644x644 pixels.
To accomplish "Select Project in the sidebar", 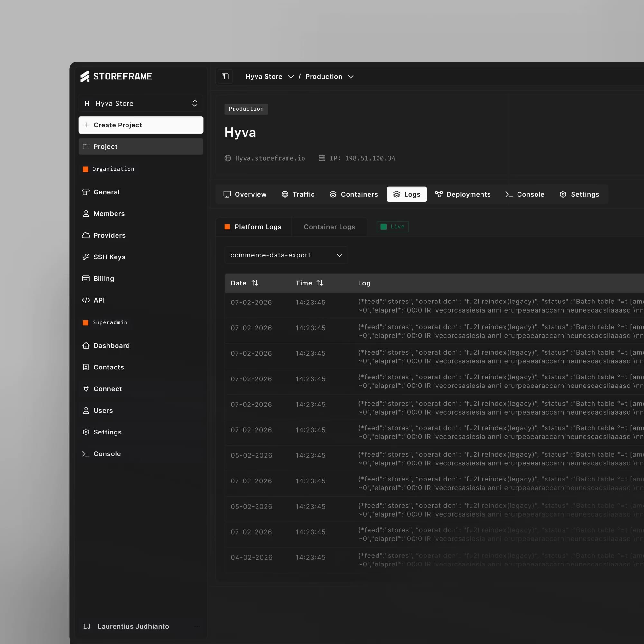I will (x=141, y=147).
